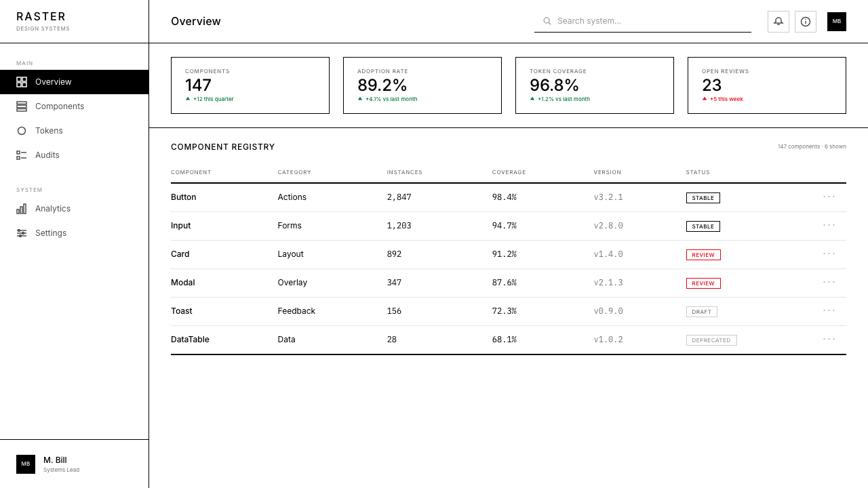The height and width of the screenshot is (488, 868).
Task: Open more options for Button row
Action: point(829,197)
